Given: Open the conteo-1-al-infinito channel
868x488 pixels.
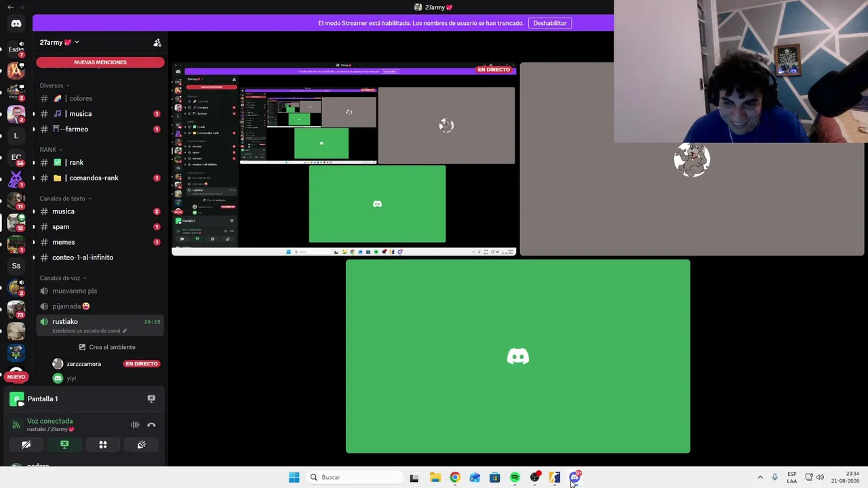Looking at the screenshot, I should [x=100, y=258].
